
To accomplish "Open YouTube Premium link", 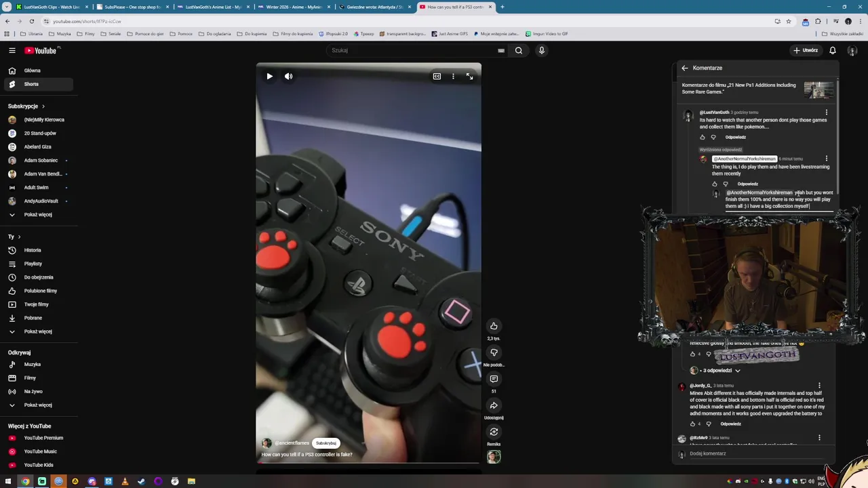I will pyautogui.click(x=39, y=438).
